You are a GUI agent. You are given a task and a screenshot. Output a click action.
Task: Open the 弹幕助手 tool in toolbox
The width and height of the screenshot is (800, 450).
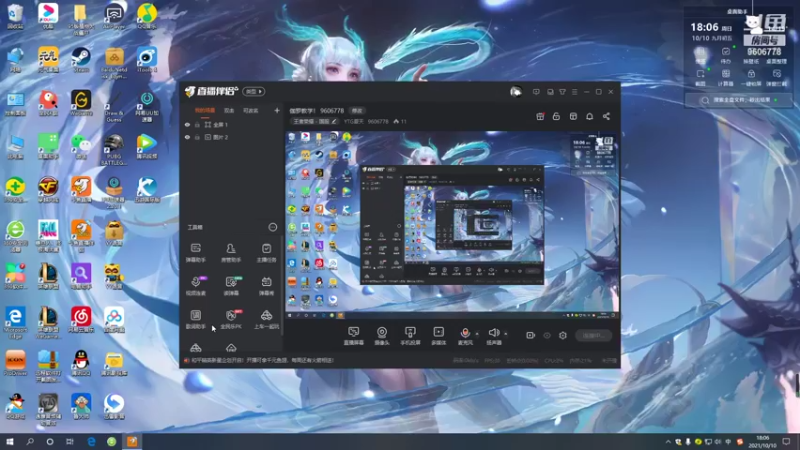pyautogui.click(x=195, y=253)
